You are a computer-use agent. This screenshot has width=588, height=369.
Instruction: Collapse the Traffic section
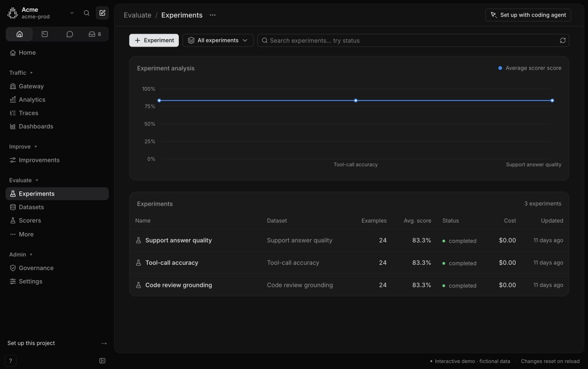(x=21, y=73)
